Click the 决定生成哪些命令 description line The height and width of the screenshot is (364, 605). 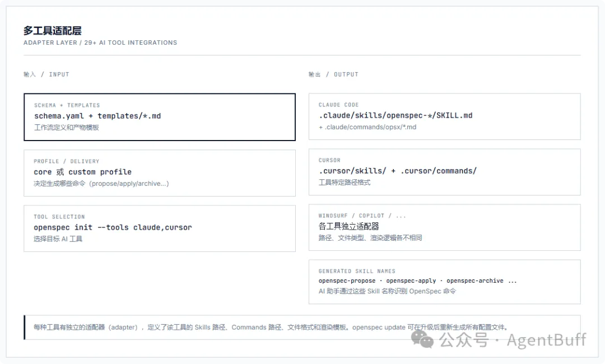point(101,184)
